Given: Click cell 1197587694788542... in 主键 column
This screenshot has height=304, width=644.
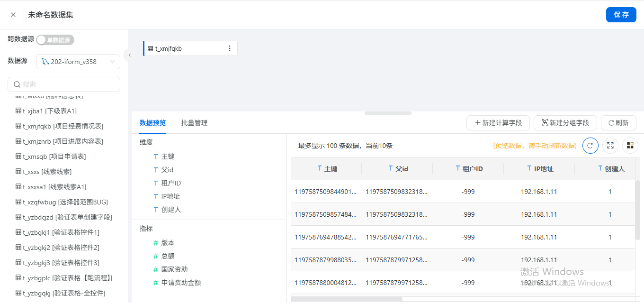Looking at the screenshot, I should pyautogui.click(x=325, y=237).
